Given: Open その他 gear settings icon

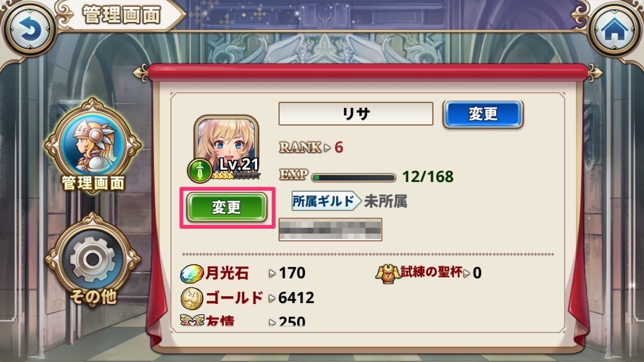Looking at the screenshot, I should [x=92, y=259].
